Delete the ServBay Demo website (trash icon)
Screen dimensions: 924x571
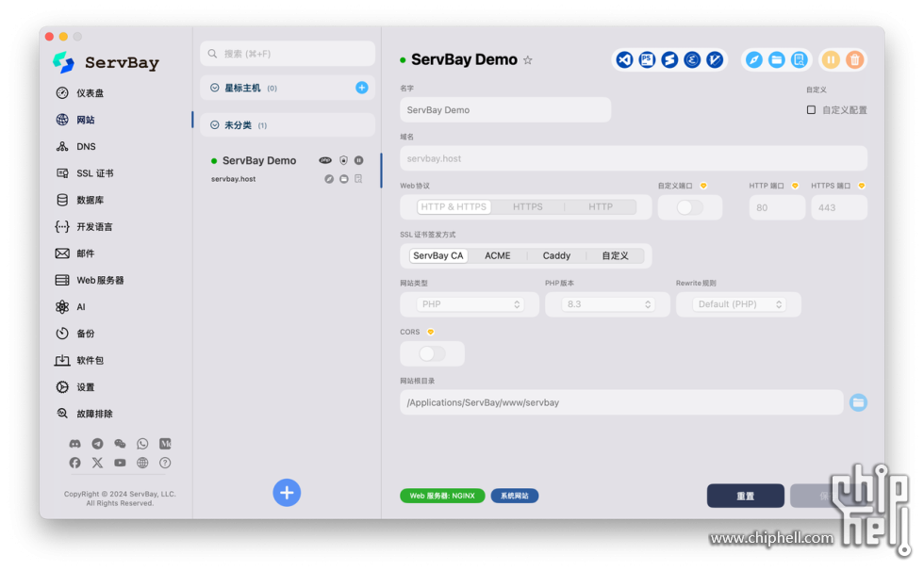pos(854,59)
